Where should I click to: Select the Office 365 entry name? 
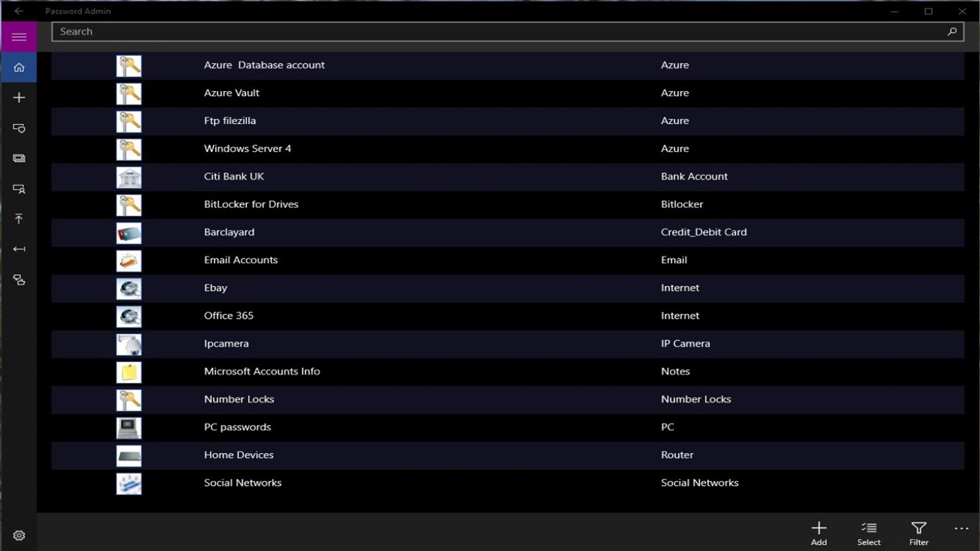(x=228, y=316)
